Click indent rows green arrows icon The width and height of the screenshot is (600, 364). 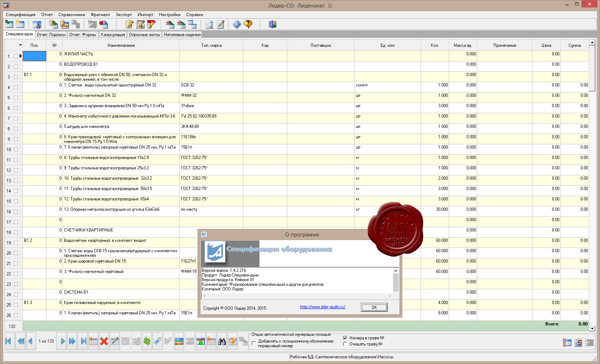[179, 341]
